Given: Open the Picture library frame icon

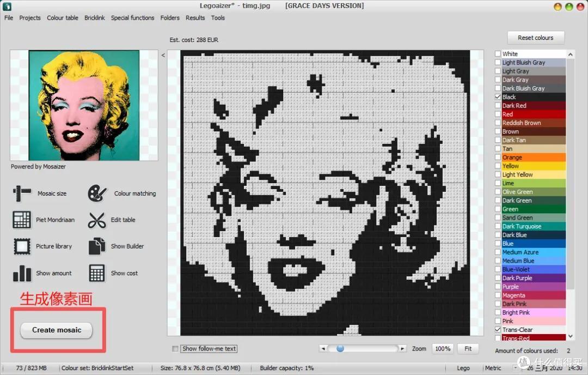Looking at the screenshot, I should point(22,246).
